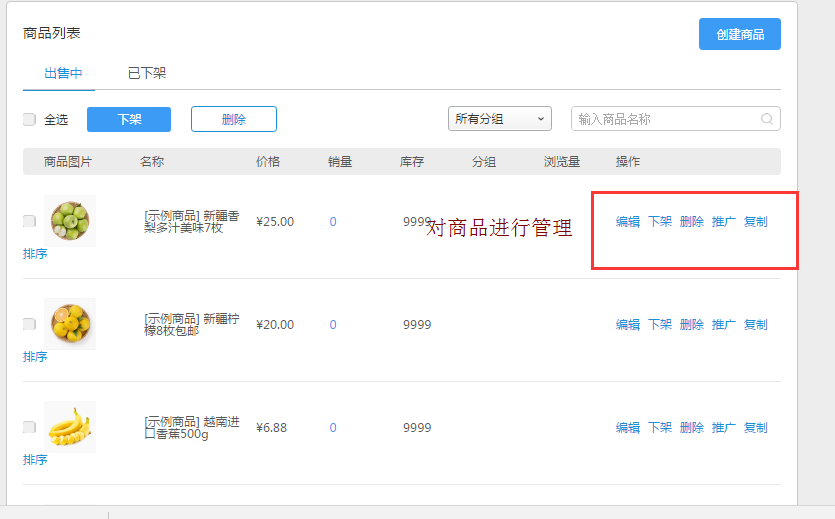Open the lemon product thumbnail
The width and height of the screenshot is (835, 519).
(69, 323)
